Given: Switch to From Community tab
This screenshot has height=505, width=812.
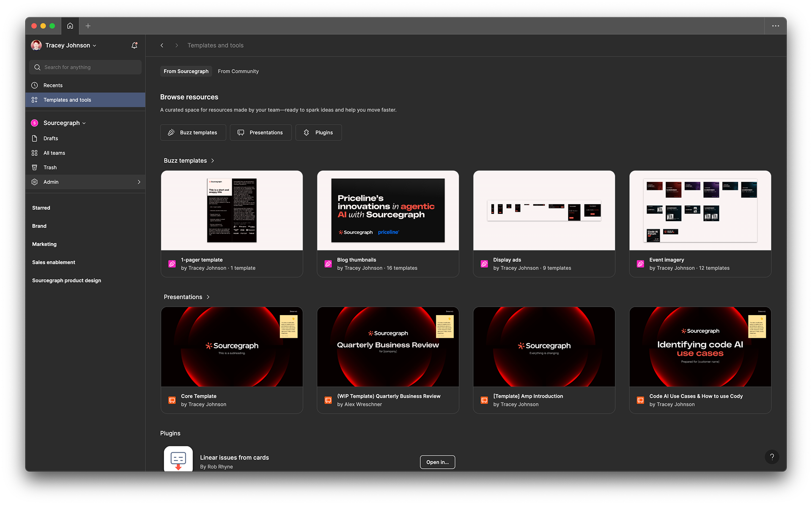Looking at the screenshot, I should [x=238, y=71].
